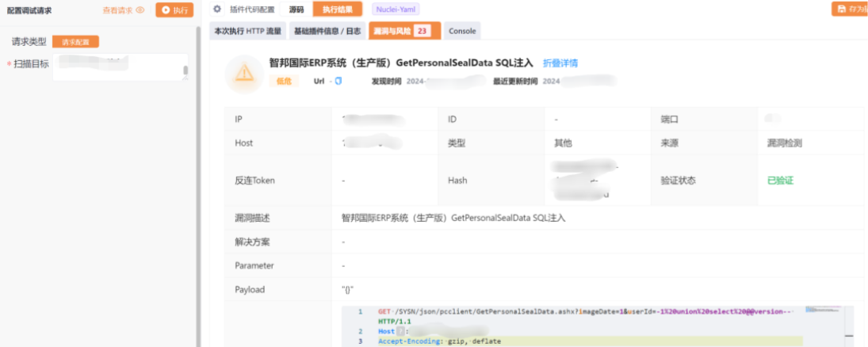Select the 漏洞与风险 tab
The height and width of the screenshot is (347, 868).
click(404, 31)
